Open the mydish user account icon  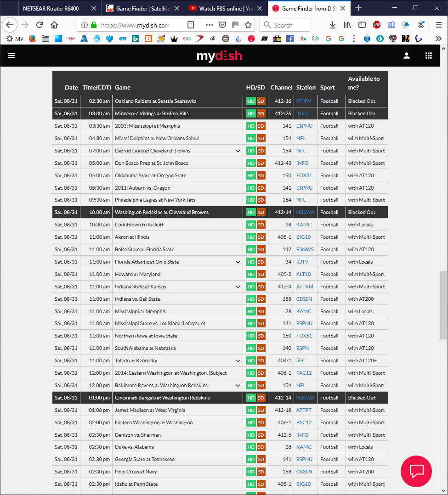(x=407, y=56)
